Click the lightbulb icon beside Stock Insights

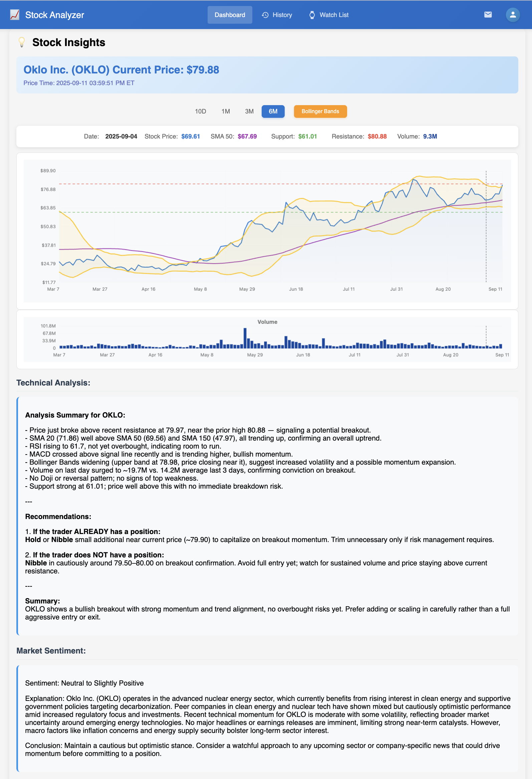(22, 42)
